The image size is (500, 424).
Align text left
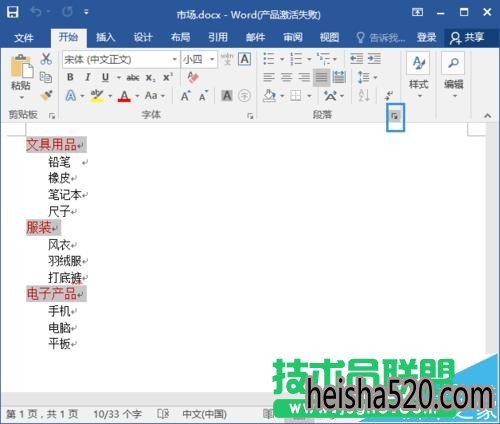pyautogui.click(x=269, y=77)
